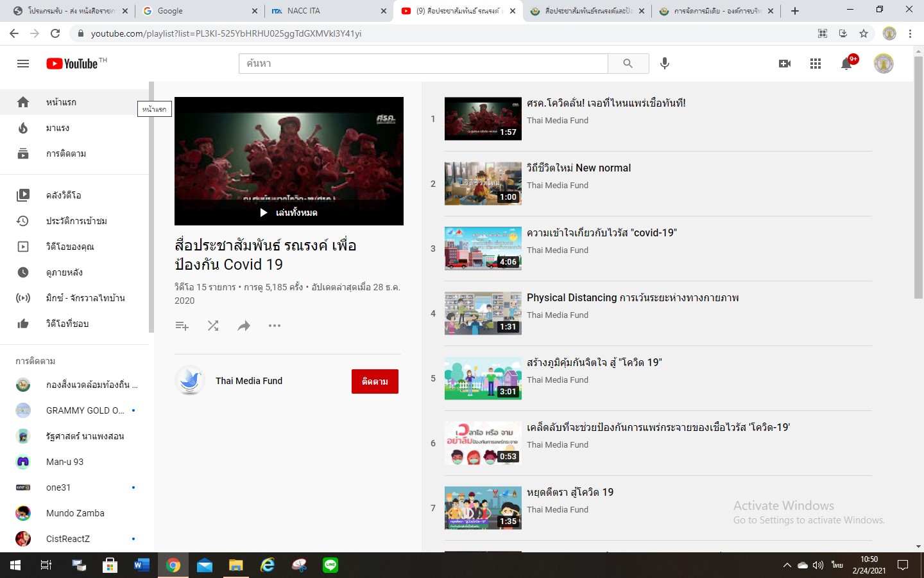Share the playlist using arrow icon
The height and width of the screenshot is (578, 924).
(244, 326)
